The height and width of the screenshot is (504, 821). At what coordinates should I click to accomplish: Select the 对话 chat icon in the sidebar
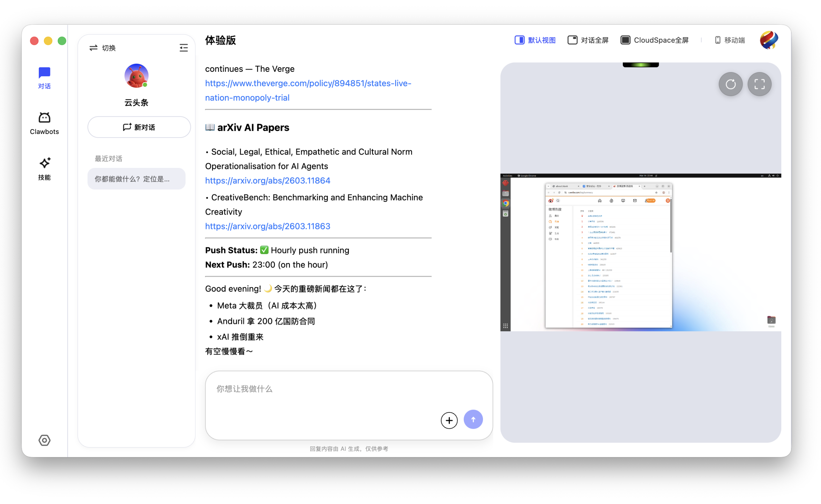tap(44, 78)
